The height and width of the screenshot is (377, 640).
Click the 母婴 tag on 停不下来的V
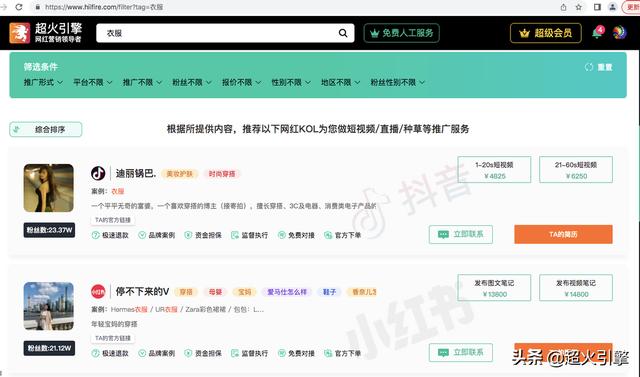pyautogui.click(x=215, y=292)
